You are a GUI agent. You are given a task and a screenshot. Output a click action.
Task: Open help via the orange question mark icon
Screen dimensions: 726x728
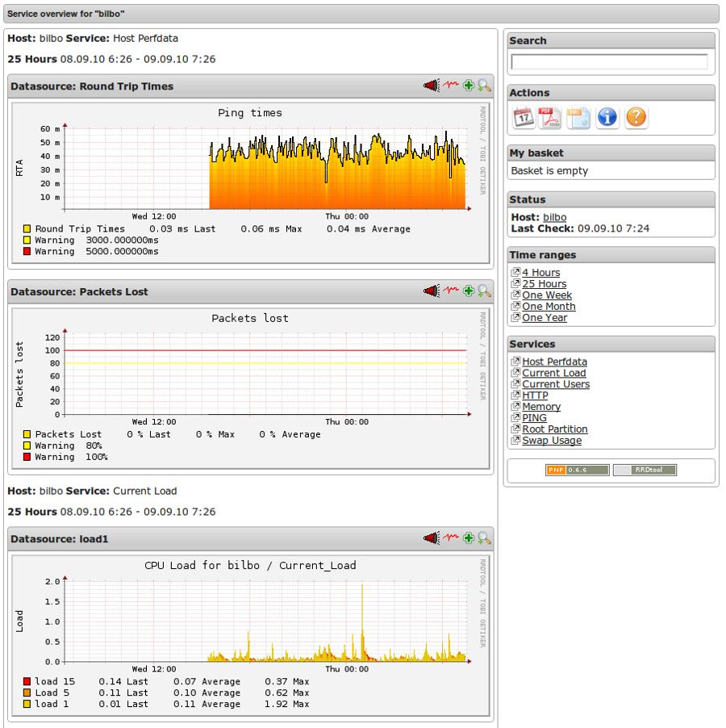[636, 116]
